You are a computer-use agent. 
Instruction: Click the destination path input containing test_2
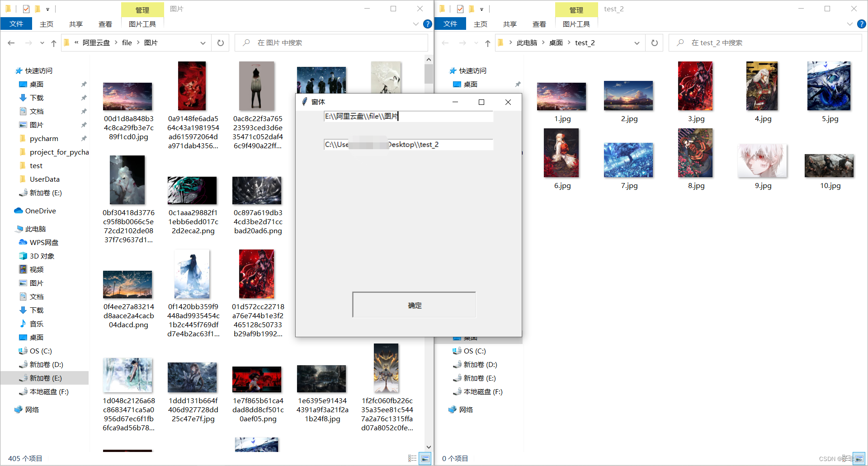408,145
